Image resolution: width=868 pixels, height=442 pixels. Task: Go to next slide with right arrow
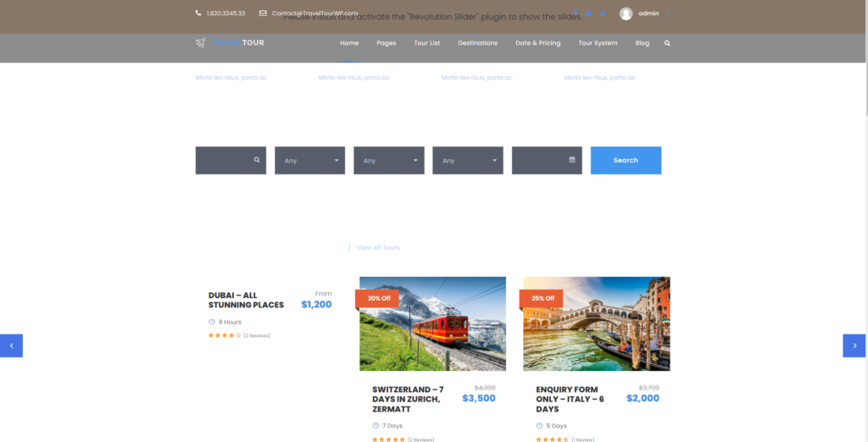coord(854,345)
